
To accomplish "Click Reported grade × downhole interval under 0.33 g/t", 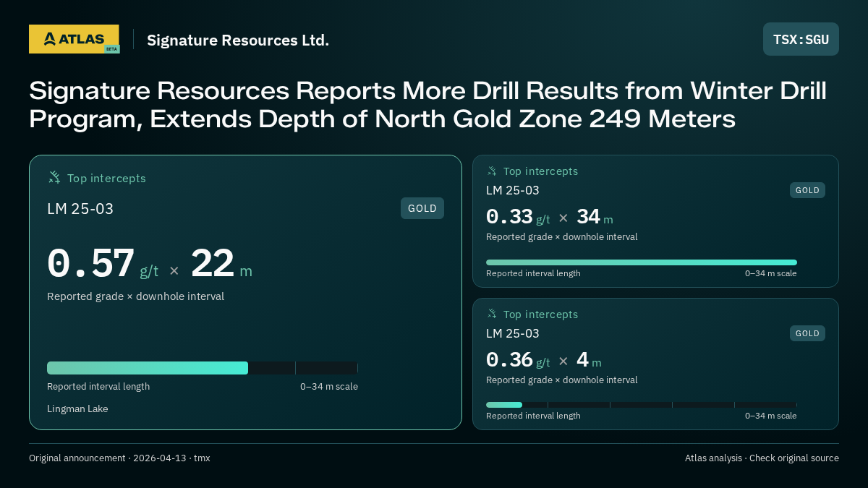I will click(562, 237).
